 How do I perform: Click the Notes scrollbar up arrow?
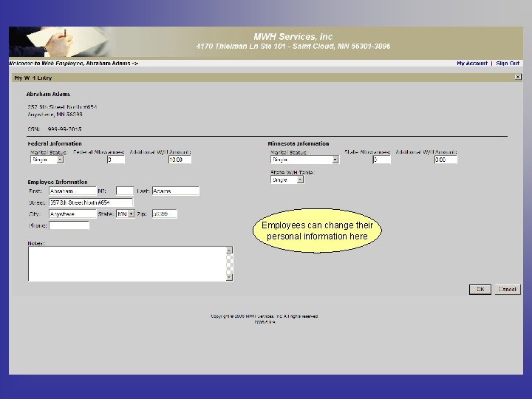click(x=229, y=250)
